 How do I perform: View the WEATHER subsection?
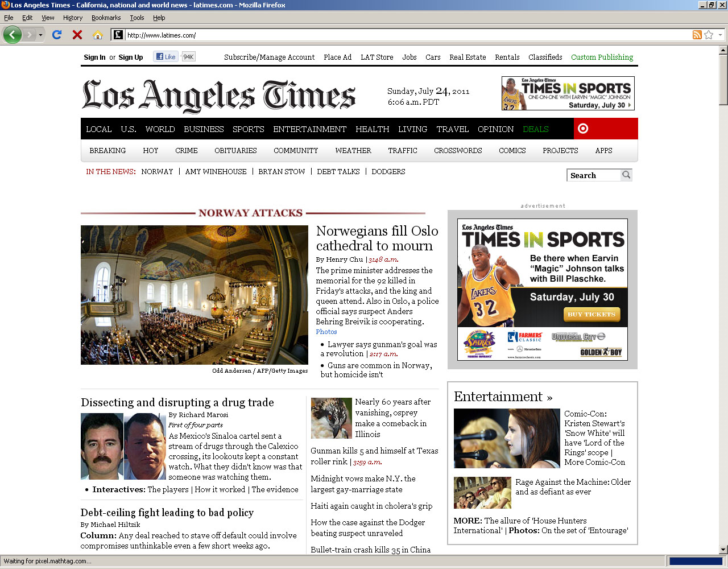(353, 150)
